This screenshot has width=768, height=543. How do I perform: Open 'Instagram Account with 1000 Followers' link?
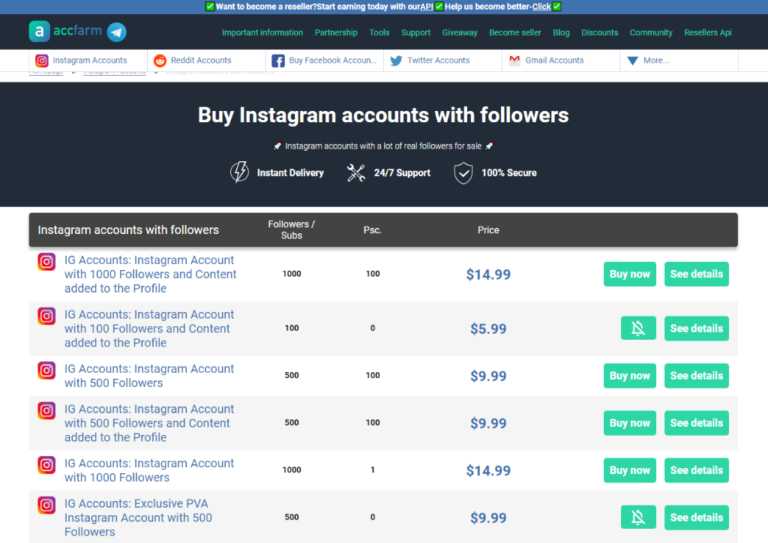149,470
